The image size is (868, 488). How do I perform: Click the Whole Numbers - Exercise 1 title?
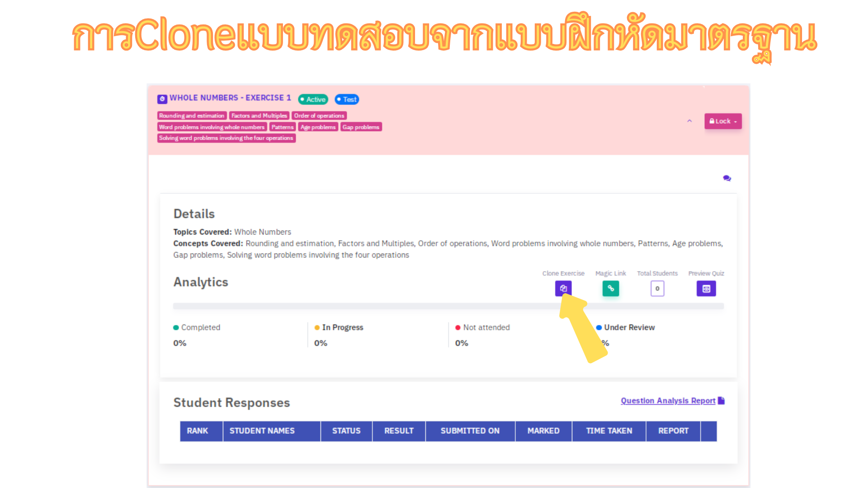pos(230,98)
